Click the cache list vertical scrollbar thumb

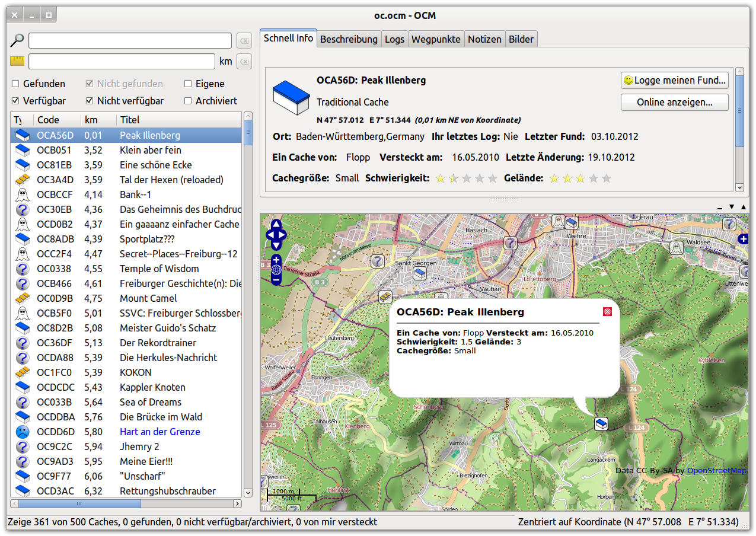248,133
